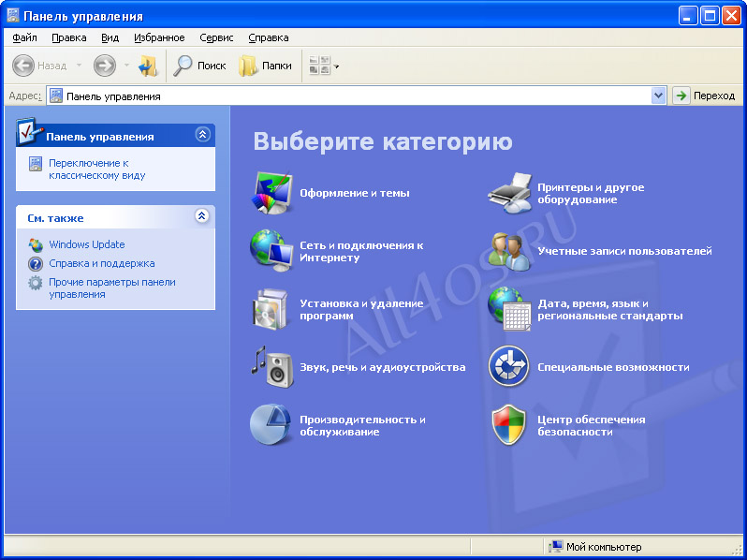This screenshot has width=747, height=560.
Task: Select Установка и удаление программ link
Action: [x=361, y=309]
